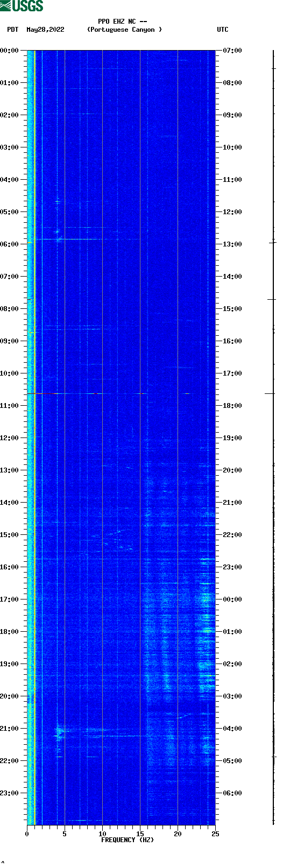Click frequency axis tick label '10'

click(x=102, y=834)
